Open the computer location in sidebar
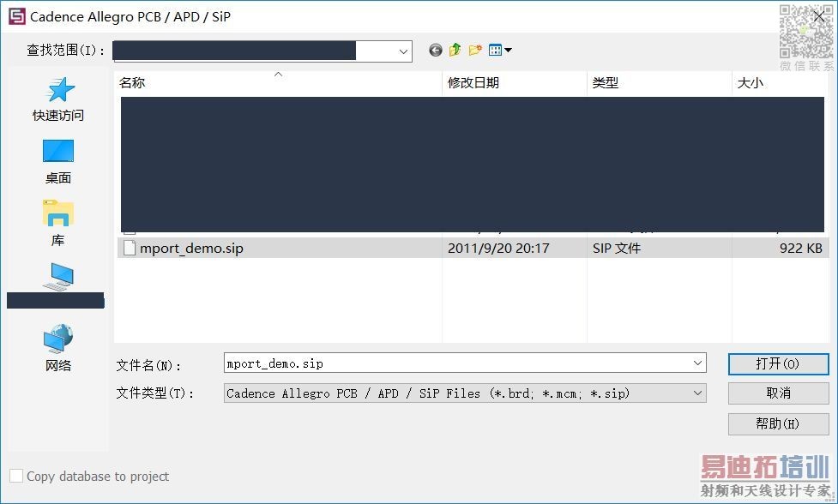Viewport: 838px width, 504px height. pos(58,277)
